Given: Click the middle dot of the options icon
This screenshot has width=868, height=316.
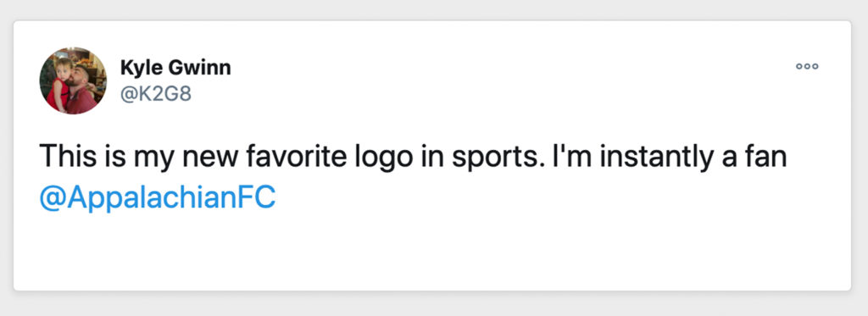Looking at the screenshot, I should pyautogui.click(x=807, y=66).
